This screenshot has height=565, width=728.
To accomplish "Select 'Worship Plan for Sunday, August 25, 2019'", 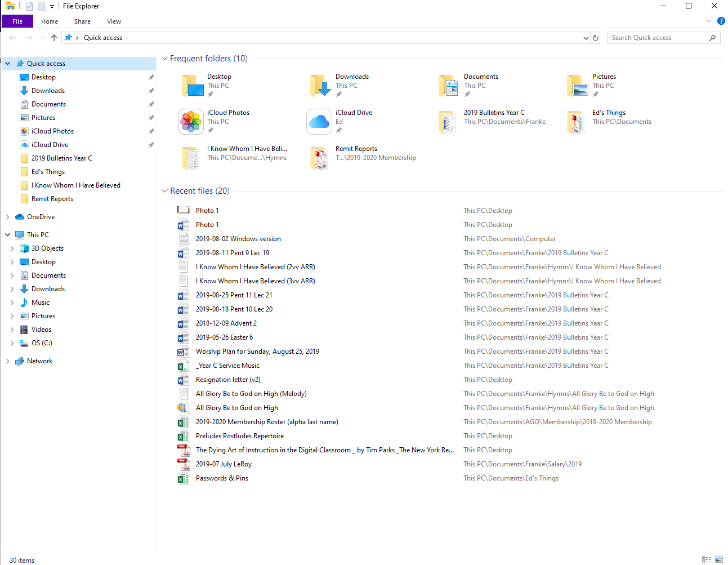I will pos(257,352).
